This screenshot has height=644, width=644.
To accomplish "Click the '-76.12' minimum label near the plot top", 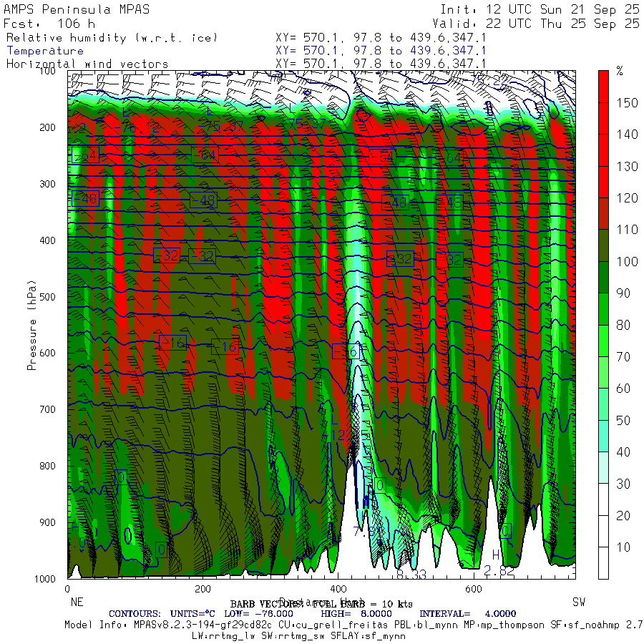I will pyautogui.click(x=137, y=128).
